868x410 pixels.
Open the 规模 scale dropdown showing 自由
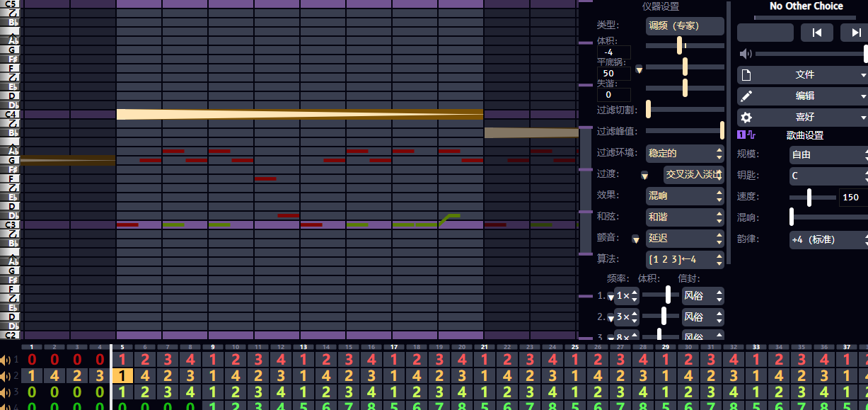click(x=828, y=154)
